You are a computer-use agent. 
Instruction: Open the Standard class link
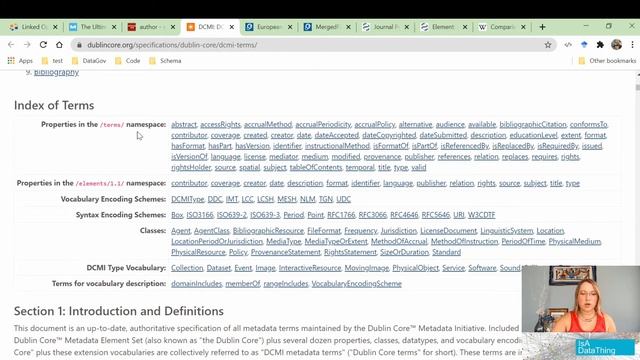(x=447, y=252)
